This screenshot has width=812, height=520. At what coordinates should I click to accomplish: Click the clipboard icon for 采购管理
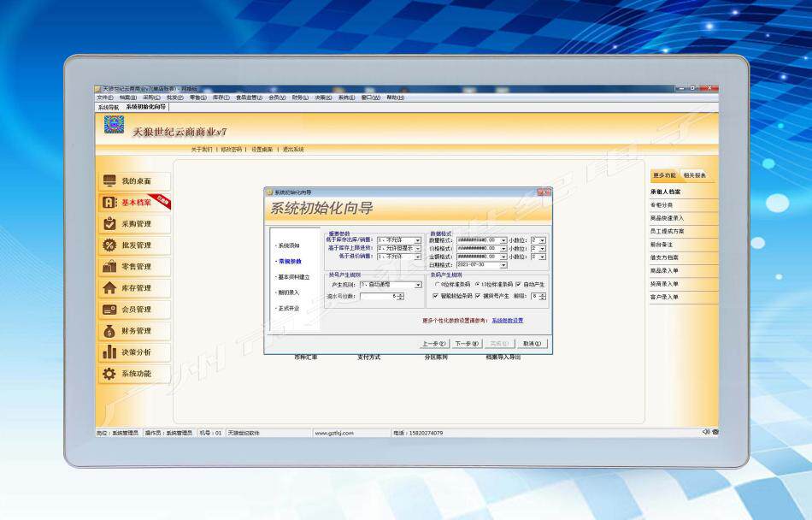(x=109, y=224)
